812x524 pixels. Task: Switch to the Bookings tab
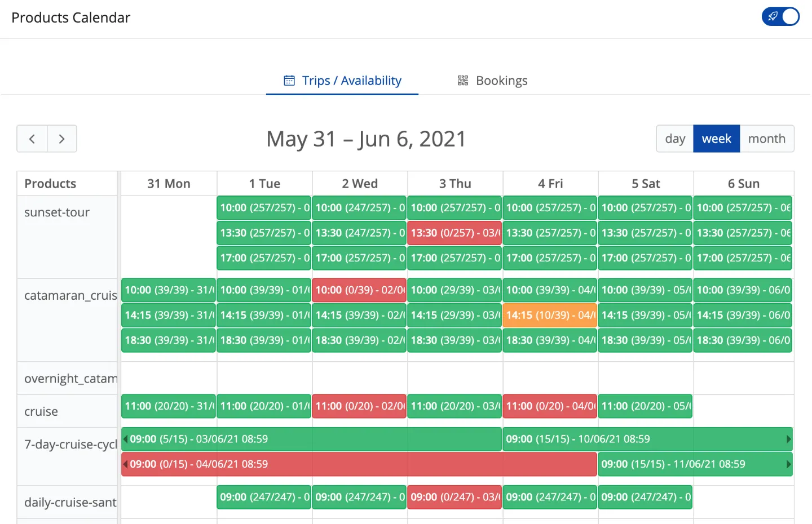[x=493, y=81]
